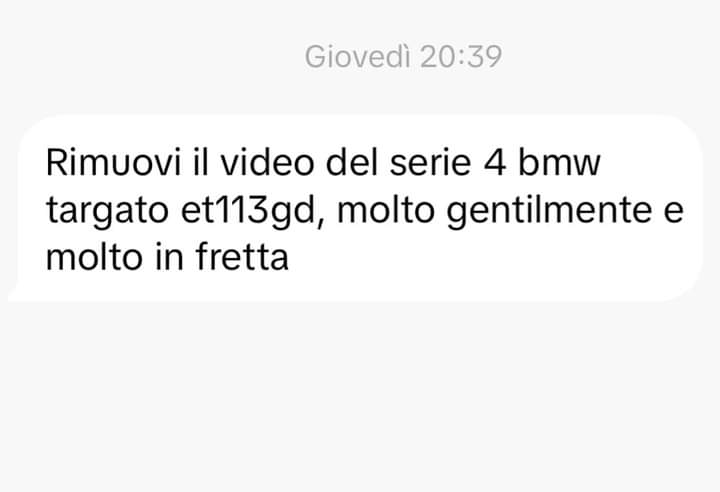Click the received message bubble

pos(355,208)
